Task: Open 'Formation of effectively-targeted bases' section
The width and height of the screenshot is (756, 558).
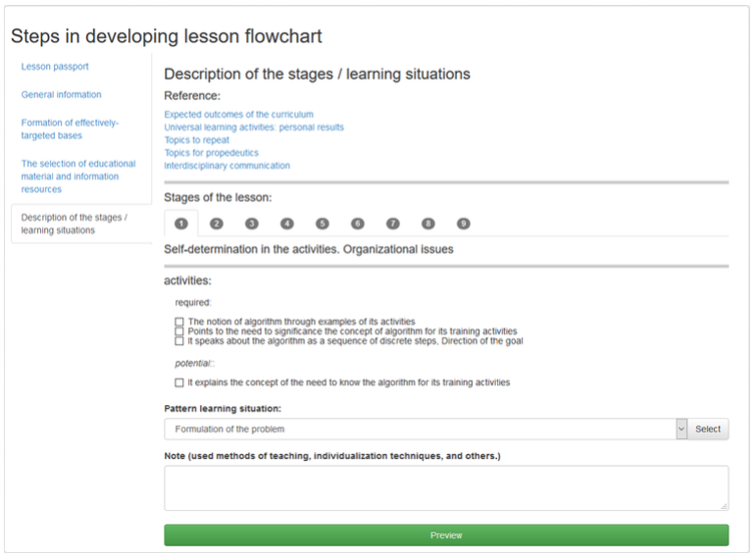Action: [x=70, y=129]
